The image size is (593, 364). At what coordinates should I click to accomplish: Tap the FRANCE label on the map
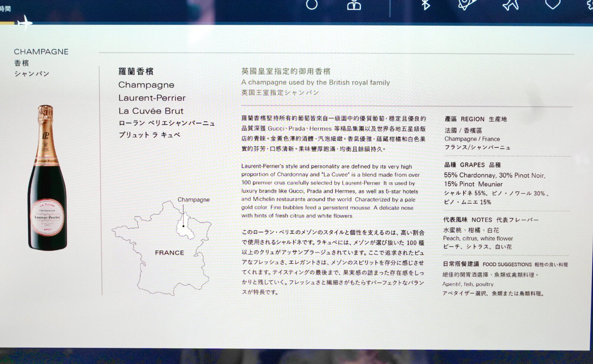point(169,253)
